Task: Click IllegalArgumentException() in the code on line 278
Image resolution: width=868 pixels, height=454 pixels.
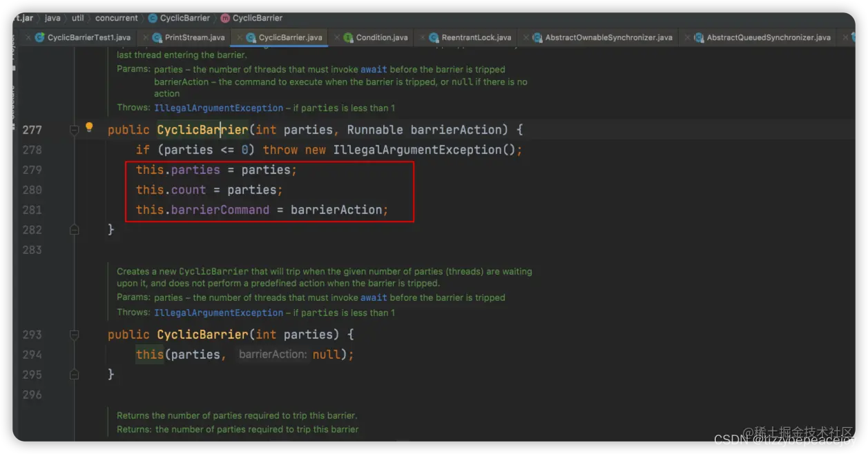Action: click(425, 150)
